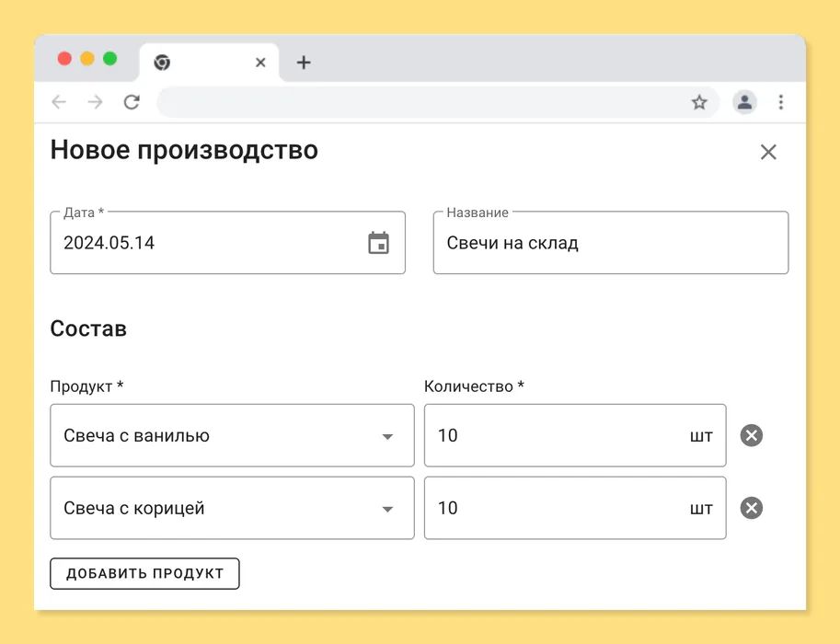Reload the page

(x=132, y=102)
